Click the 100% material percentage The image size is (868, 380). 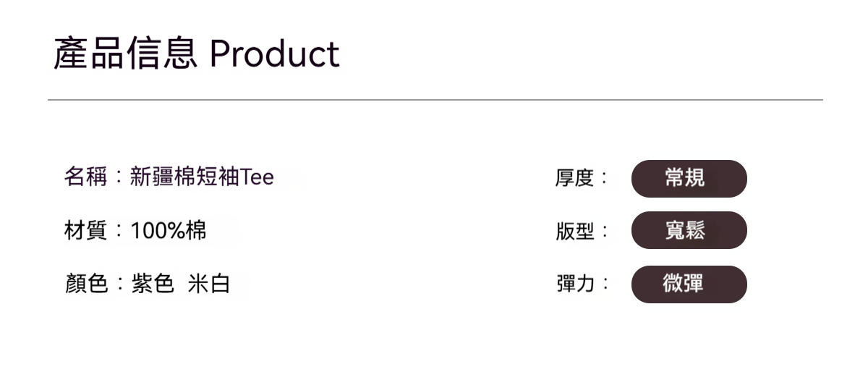click(x=158, y=231)
